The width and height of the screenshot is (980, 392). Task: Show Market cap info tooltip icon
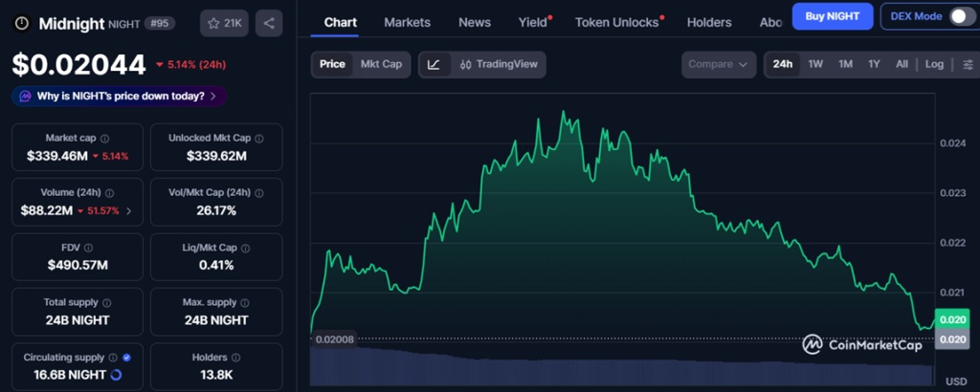tap(105, 139)
